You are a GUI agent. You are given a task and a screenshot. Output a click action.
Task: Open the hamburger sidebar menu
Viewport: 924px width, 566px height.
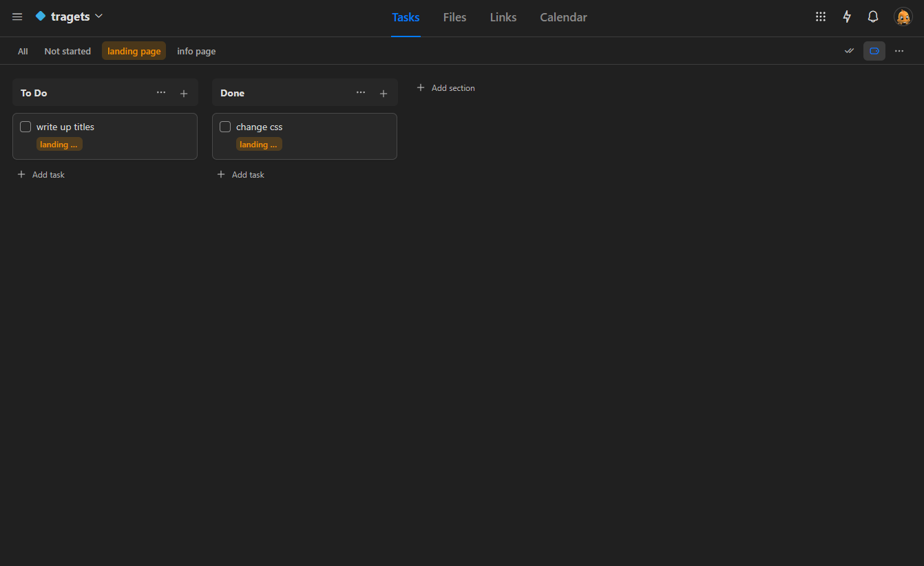coord(17,17)
